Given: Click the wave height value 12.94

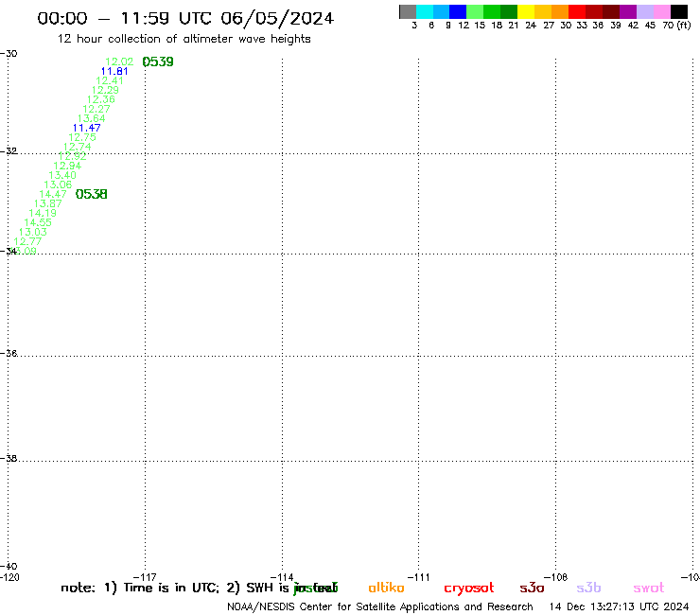Looking at the screenshot, I should pos(67,166).
